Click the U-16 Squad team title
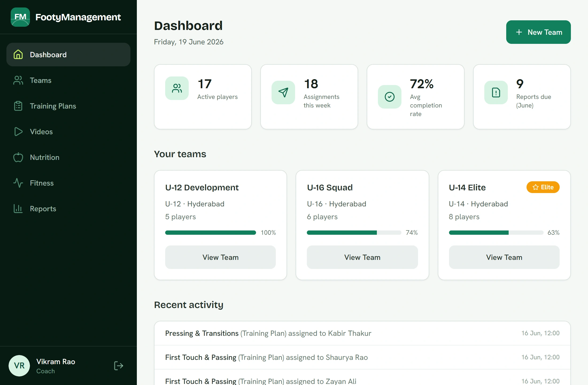Viewport: 588px width, 385px height. 330,187
